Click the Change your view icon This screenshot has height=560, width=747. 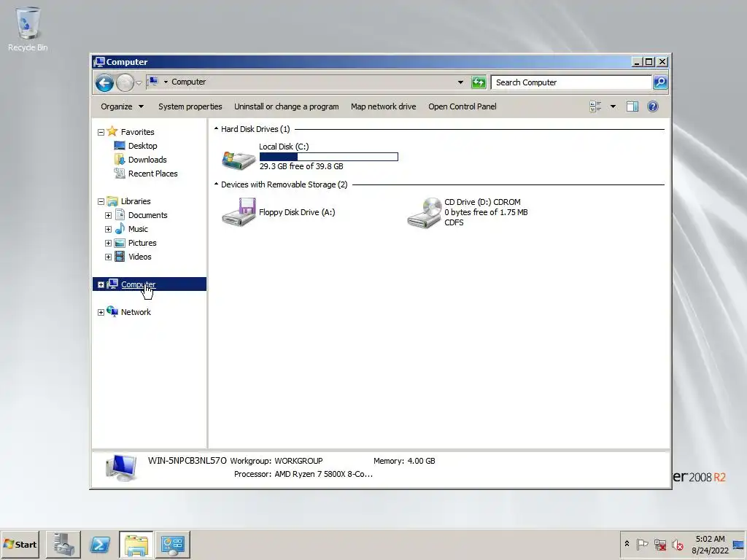click(595, 106)
